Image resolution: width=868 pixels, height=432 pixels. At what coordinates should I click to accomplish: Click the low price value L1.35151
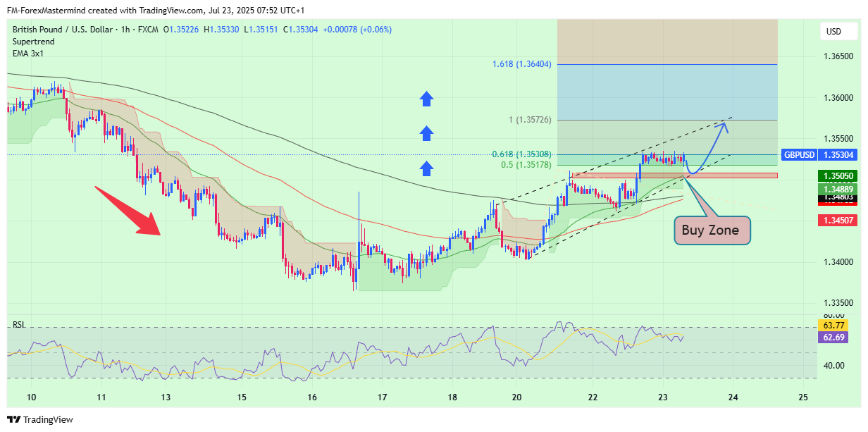pos(261,30)
